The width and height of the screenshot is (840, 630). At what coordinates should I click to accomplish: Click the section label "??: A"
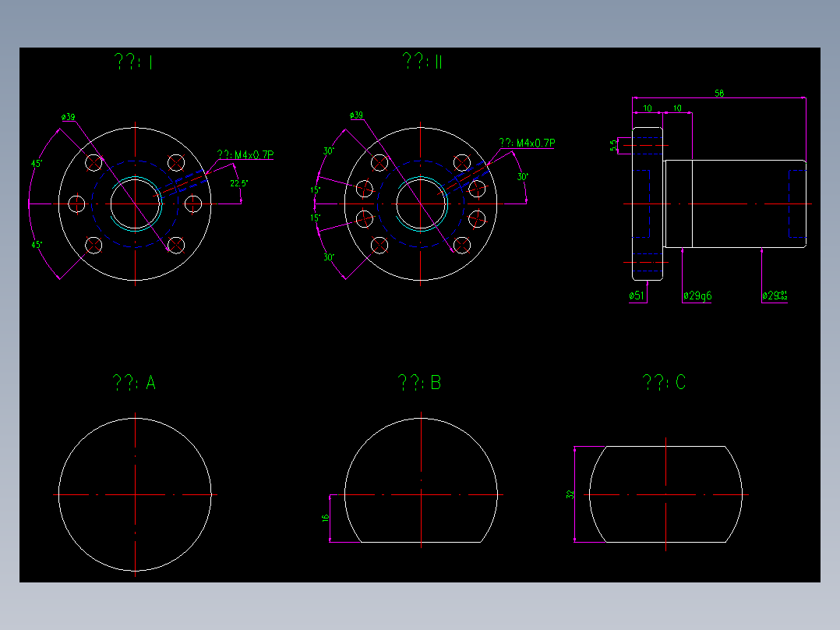tap(134, 382)
